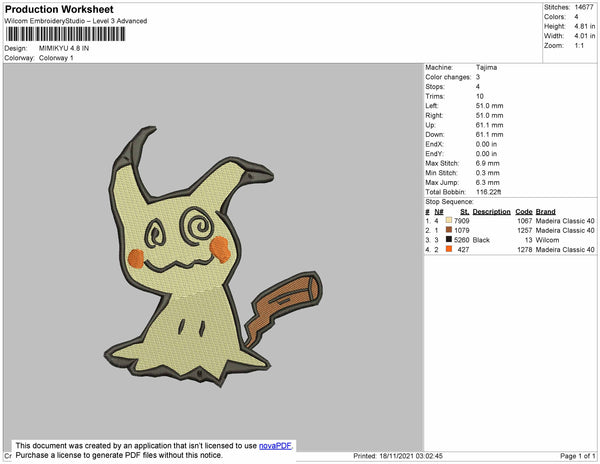Click the orange color swatch for thread 1278
Viewport: 600px width, 464px height.
click(x=449, y=250)
